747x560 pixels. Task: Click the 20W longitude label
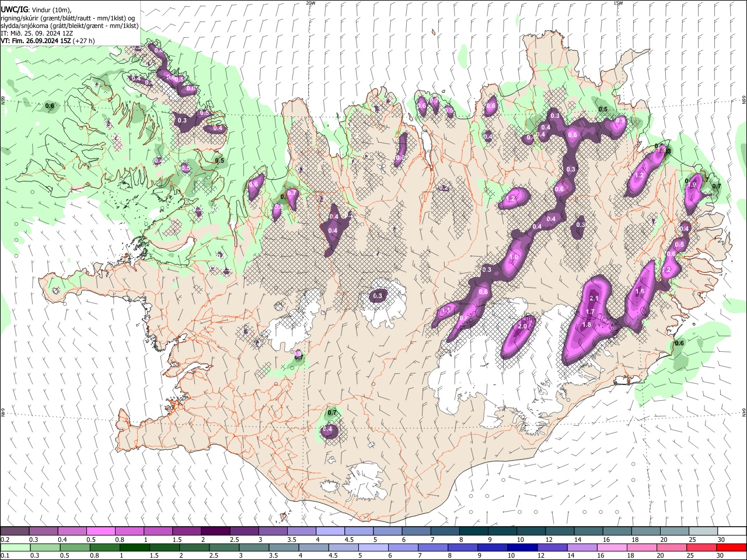coord(310,3)
